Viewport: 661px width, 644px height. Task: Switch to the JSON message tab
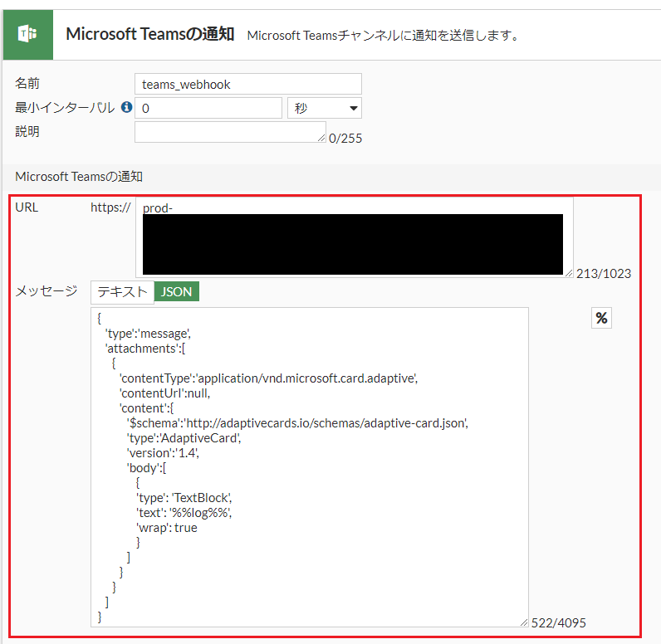(x=177, y=291)
